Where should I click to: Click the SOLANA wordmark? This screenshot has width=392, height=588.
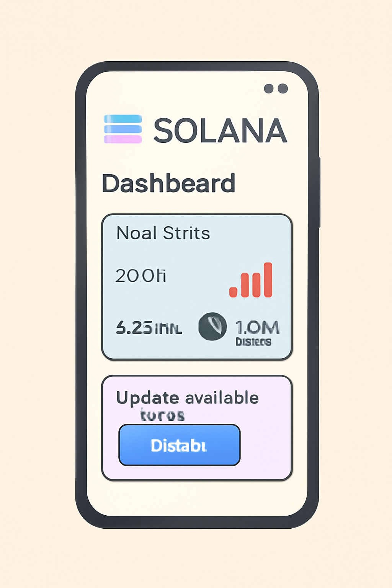click(220, 131)
